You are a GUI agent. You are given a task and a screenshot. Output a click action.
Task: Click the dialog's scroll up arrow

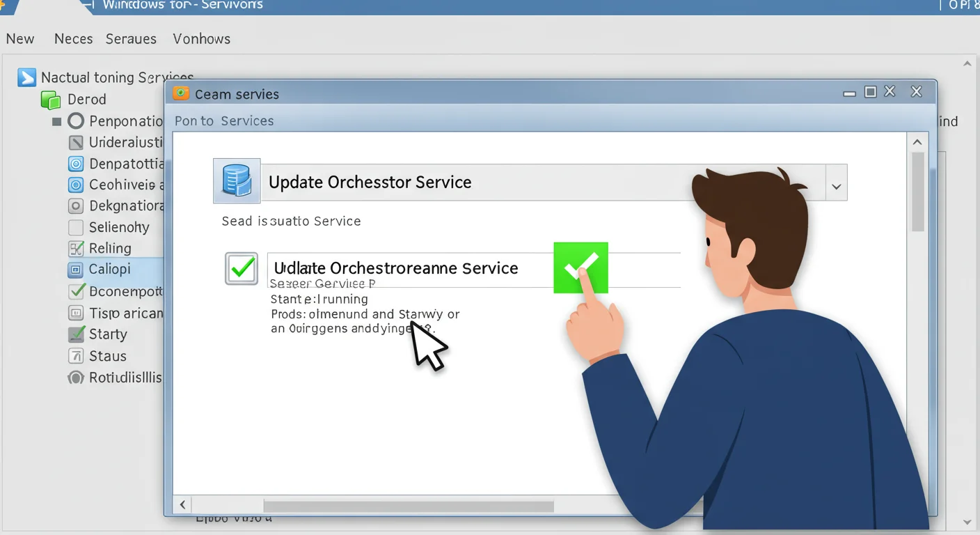(x=917, y=143)
